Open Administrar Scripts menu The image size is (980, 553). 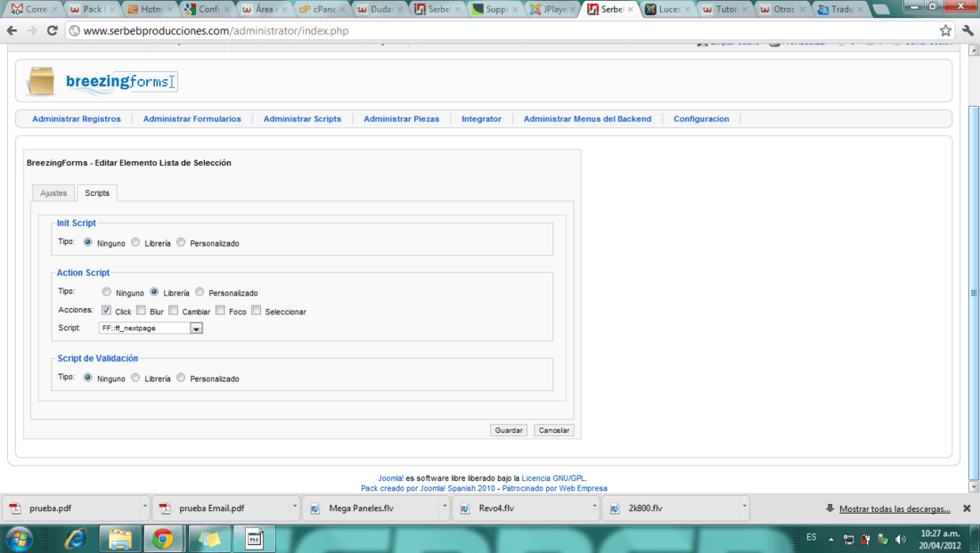tap(303, 118)
